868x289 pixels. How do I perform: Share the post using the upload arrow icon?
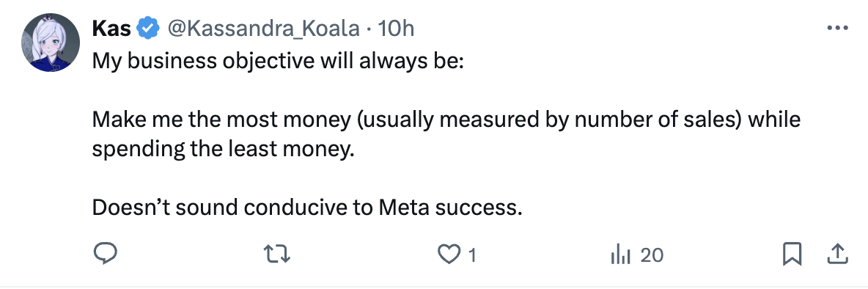837,255
